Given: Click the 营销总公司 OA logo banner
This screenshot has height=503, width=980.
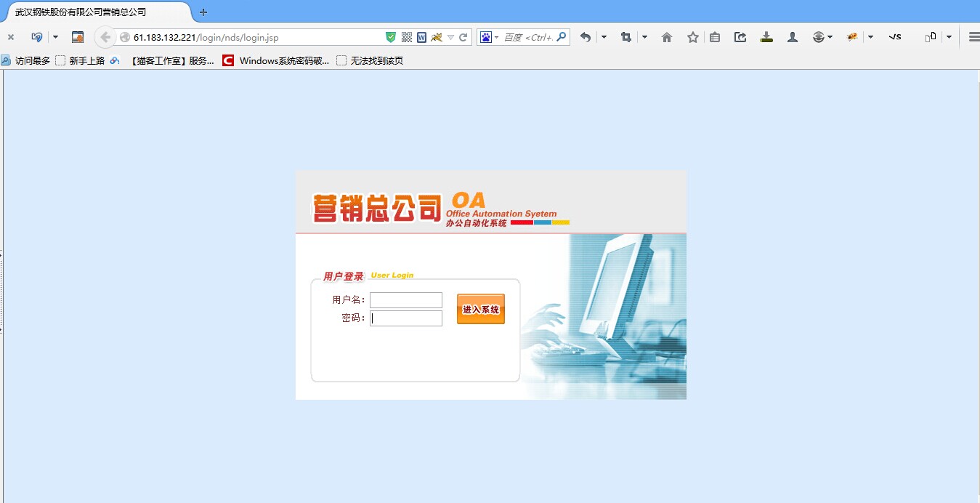Looking at the screenshot, I should (441, 209).
